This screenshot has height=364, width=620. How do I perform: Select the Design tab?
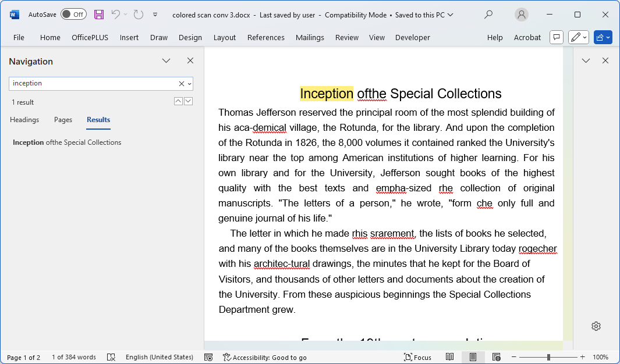coord(190,38)
